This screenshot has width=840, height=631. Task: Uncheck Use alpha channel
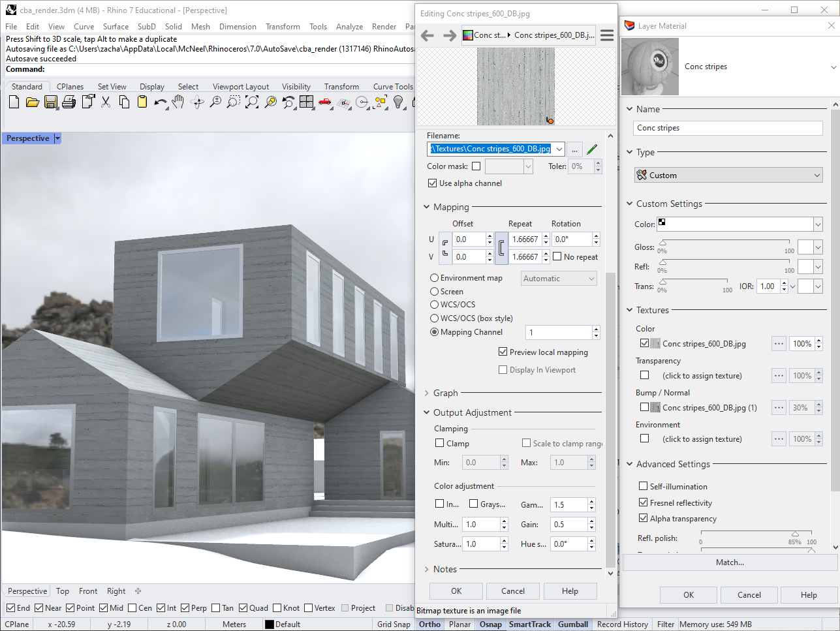[x=432, y=183]
